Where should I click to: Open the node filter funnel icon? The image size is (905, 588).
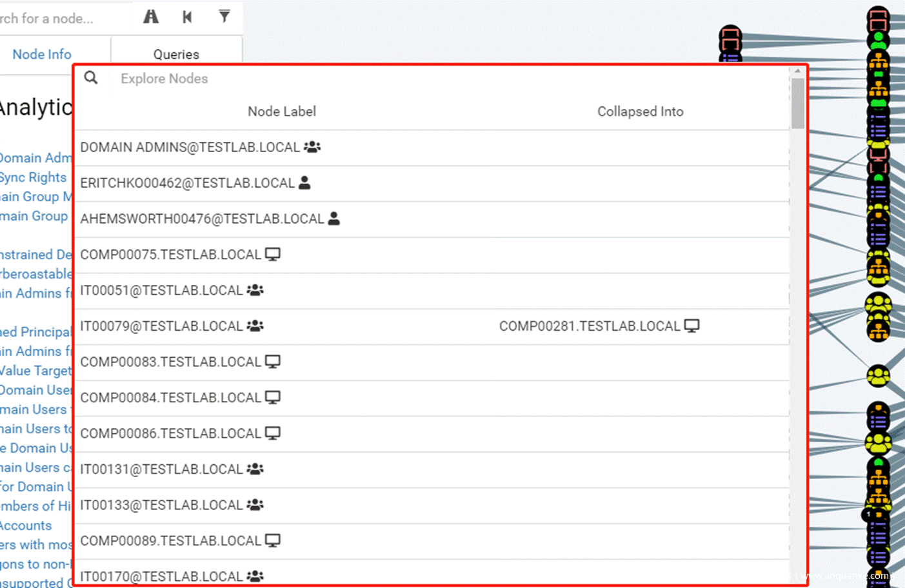(x=224, y=17)
